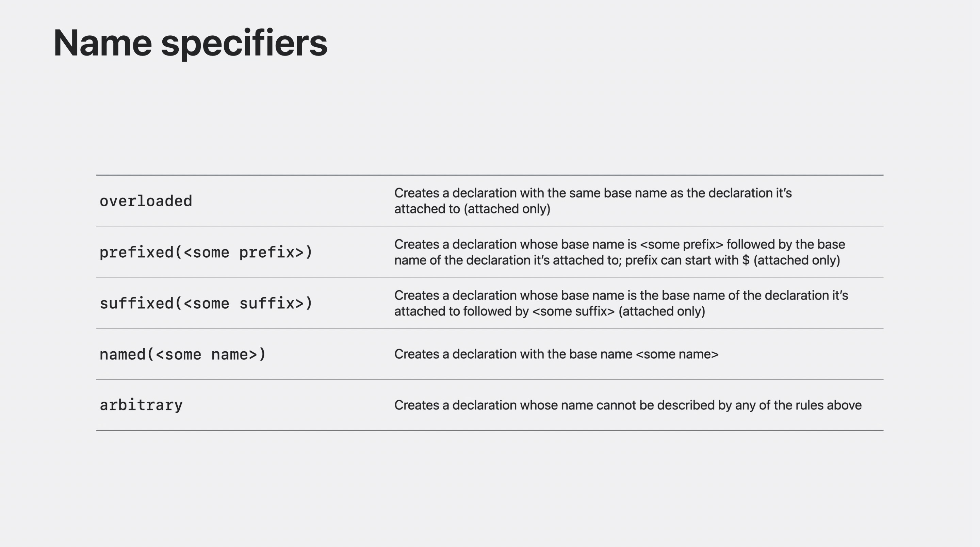
Task: Click the "prefixed(<some prefix>)" code term
Action: coord(206,252)
